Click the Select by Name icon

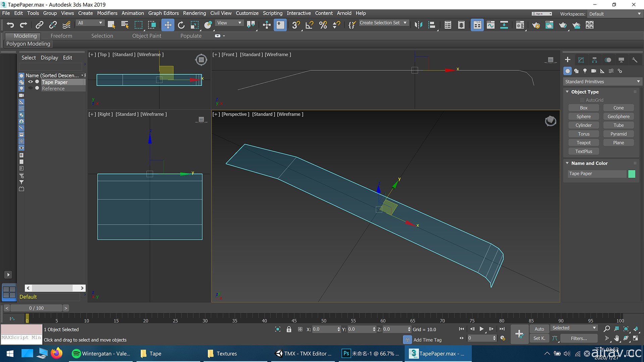(125, 24)
